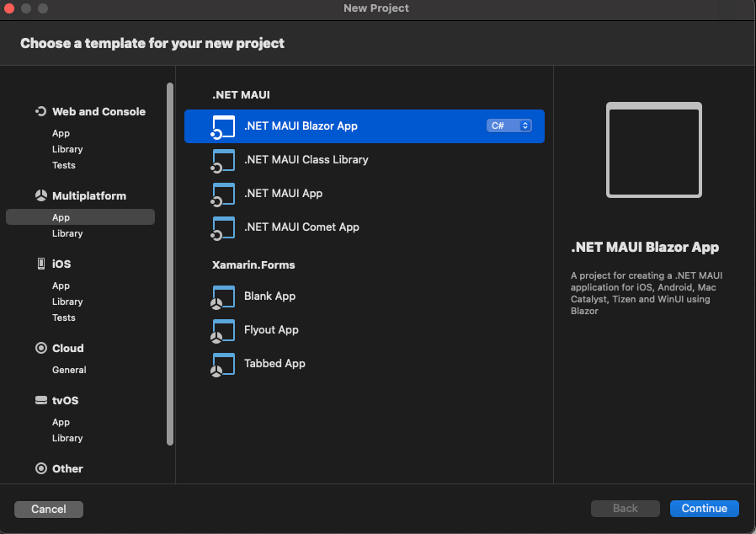The image size is (756, 534).
Task: Select Library under tvOS
Action: (67, 438)
